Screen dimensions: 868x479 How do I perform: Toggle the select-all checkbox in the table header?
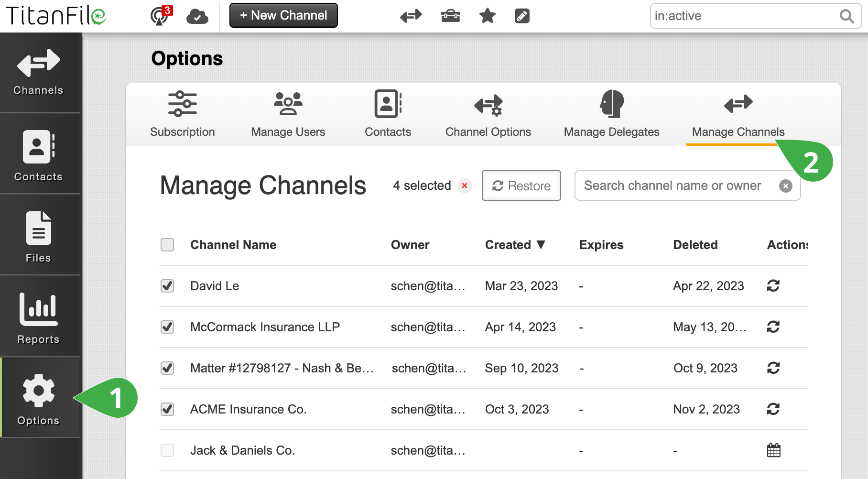click(167, 245)
